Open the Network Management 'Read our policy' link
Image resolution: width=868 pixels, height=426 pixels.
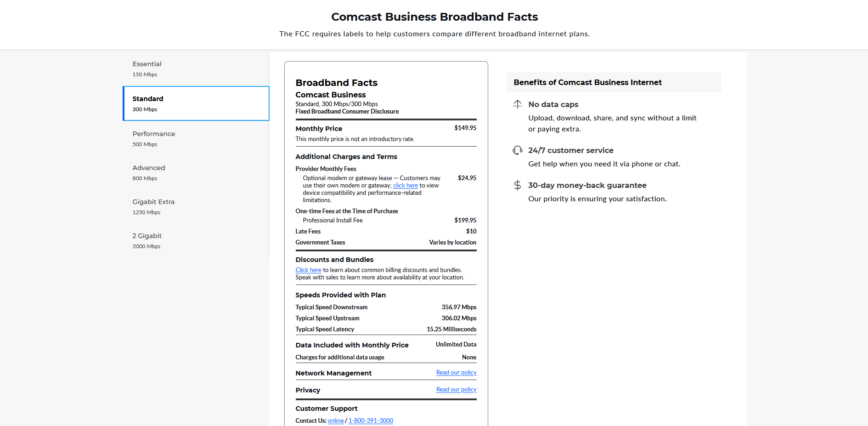point(456,373)
